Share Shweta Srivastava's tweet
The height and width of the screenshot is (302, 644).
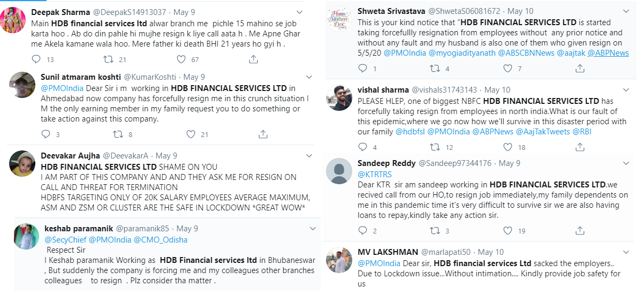tap(579, 68)
